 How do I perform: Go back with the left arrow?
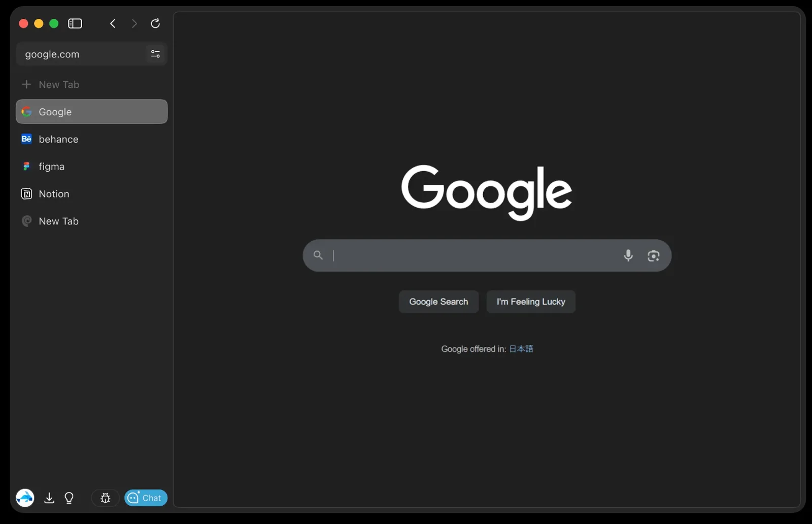coord(113,23)
